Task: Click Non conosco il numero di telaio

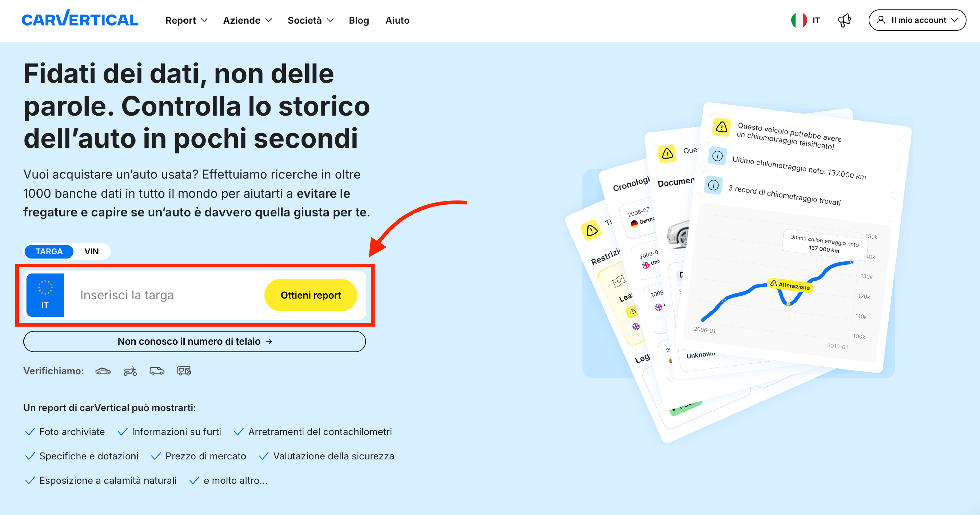Action: (x=194, y=341)
